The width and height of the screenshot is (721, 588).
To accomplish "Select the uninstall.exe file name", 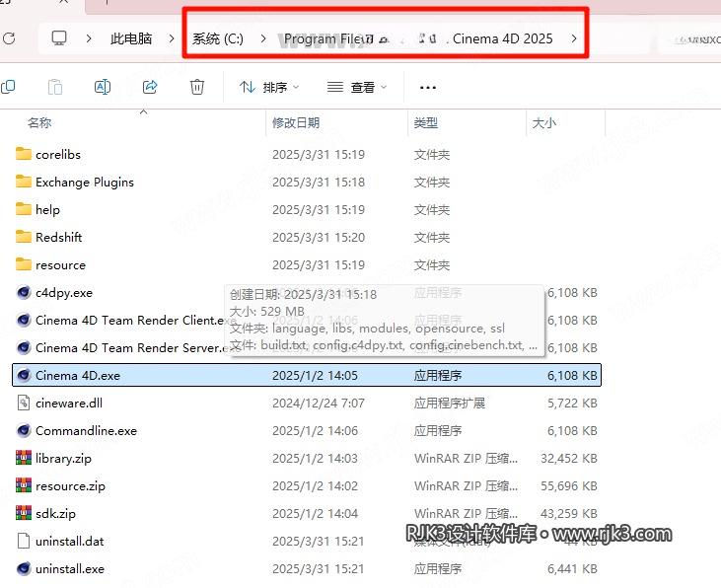I will pyautogui.click(x=70, y=568).
